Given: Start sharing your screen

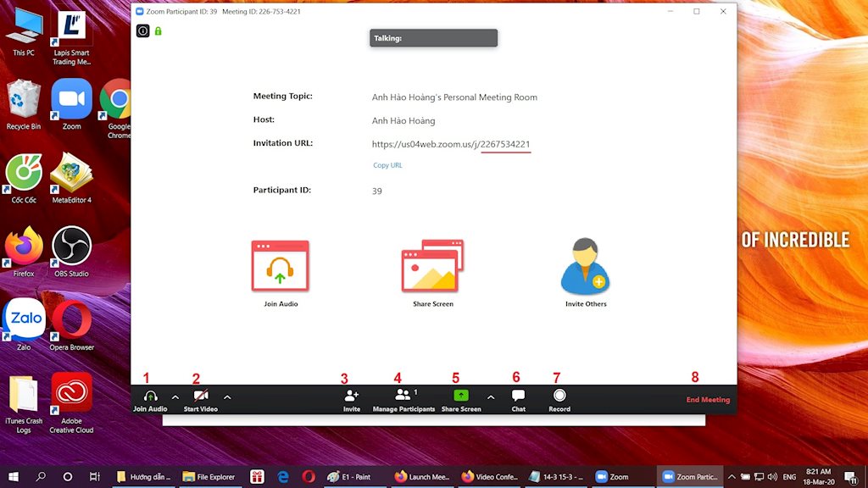Looking at the screenshot, I should click(x=460, y=399).
